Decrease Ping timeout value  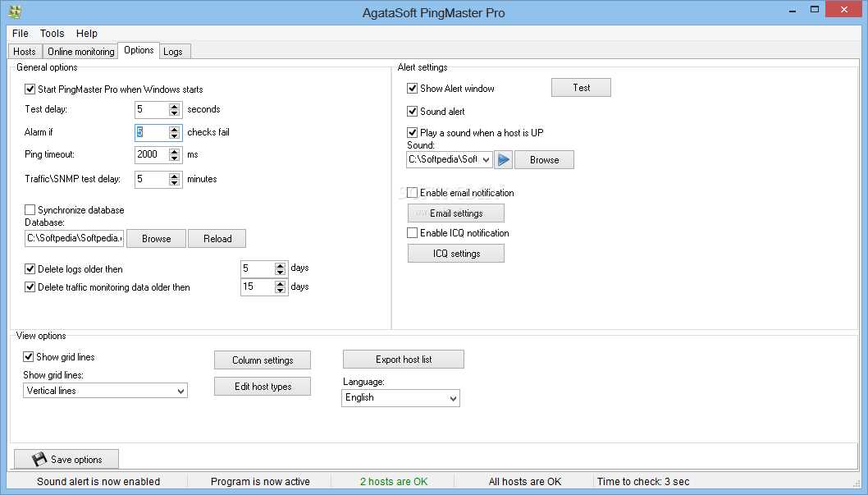175,158
